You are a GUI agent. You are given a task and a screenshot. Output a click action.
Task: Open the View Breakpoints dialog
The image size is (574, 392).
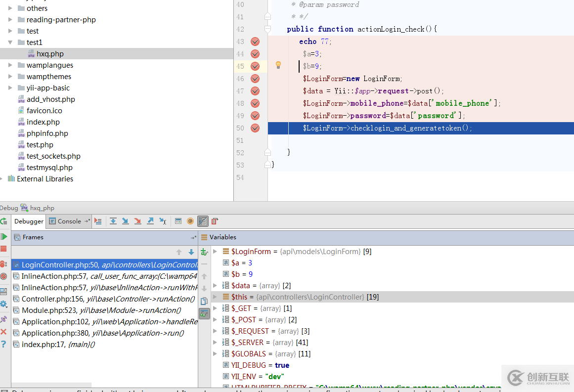coord(3,264)
